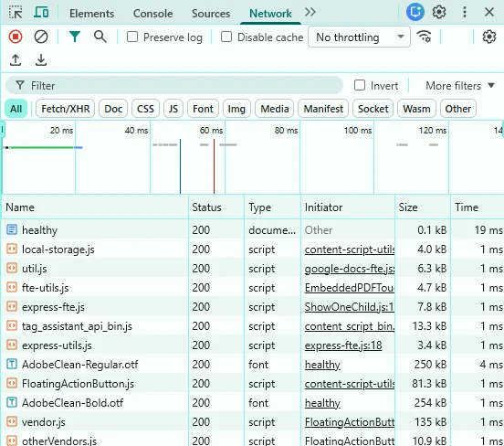Screen dimensions: 504x446
Task: Toggle the CSS type filter
Action: 145,109
